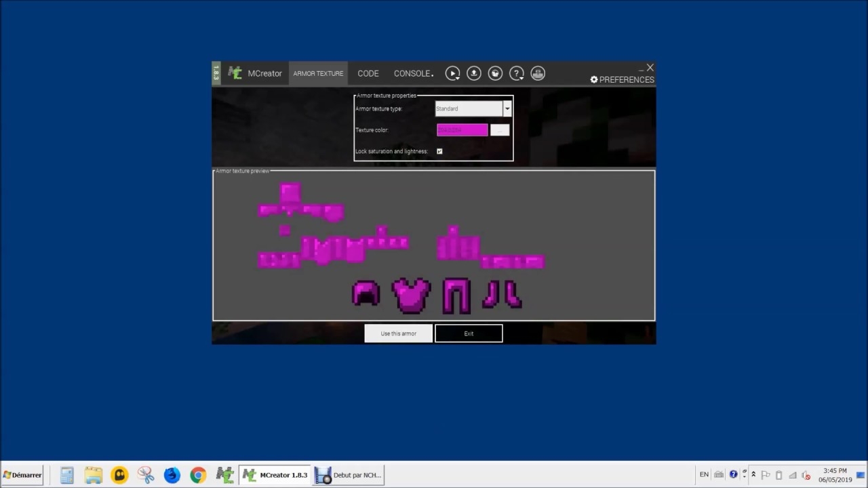Select Debut par NCH taskbar window button
This screenshot has width=868, height=488.
click(x=349, y=475)
